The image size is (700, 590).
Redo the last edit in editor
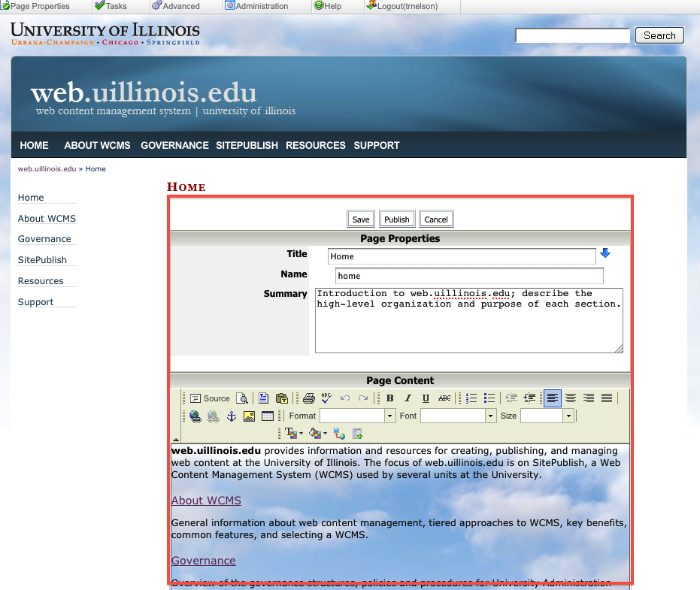(363, 398)
